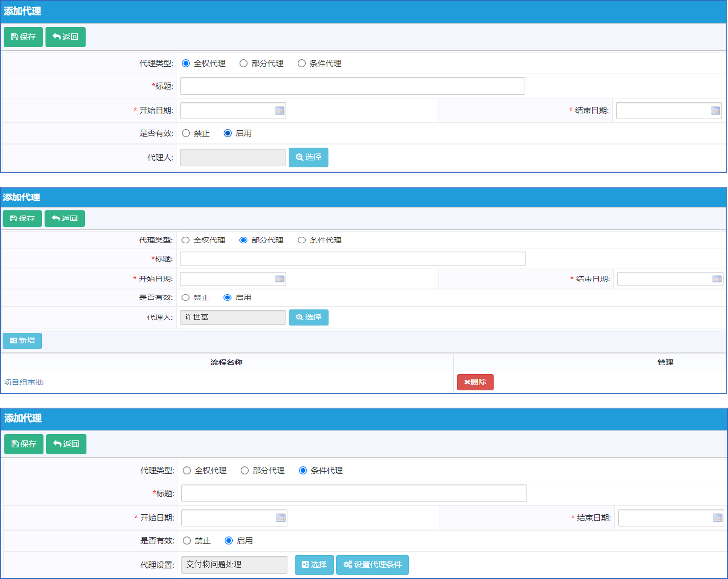Click 保存 button in top form

pos(23,37)
